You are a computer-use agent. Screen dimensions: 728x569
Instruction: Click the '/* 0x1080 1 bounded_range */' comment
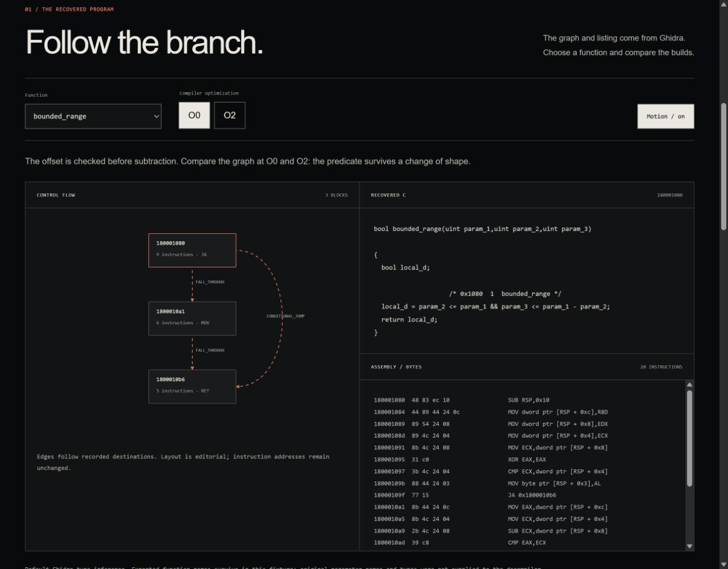point(505,294)
